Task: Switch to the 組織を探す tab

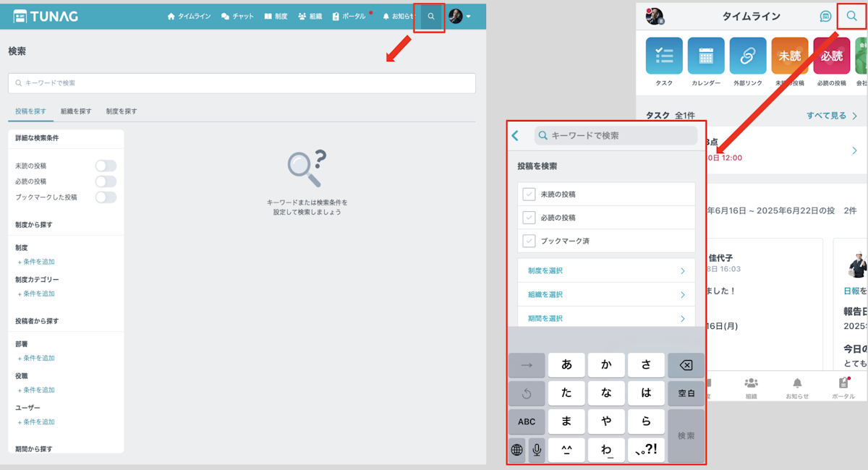Action: (x=76, y=111)
